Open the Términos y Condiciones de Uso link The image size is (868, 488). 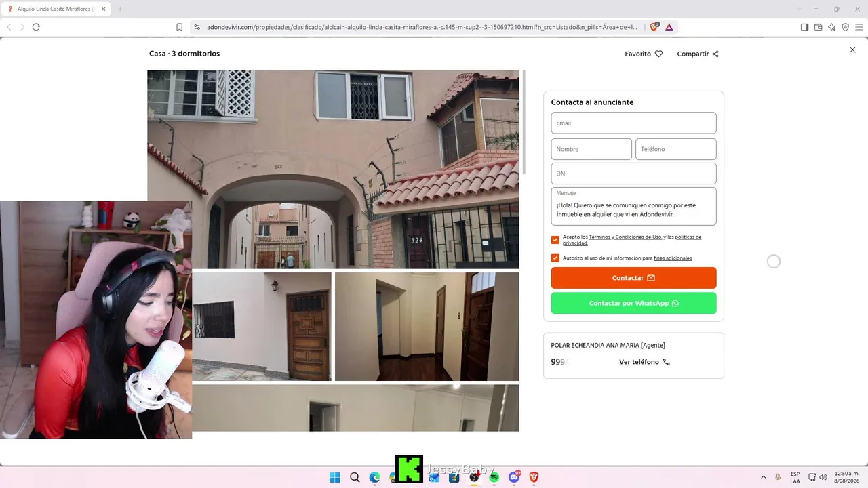pyautogui.click(x=625, y=237)
